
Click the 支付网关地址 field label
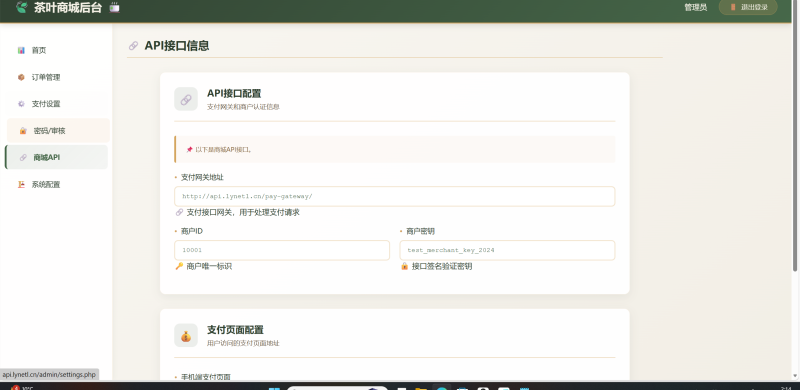point(202,177)
